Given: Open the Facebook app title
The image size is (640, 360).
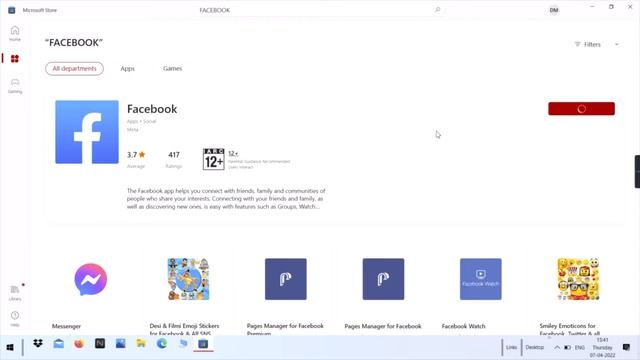Looking at the screenshot, I should 152,109.
